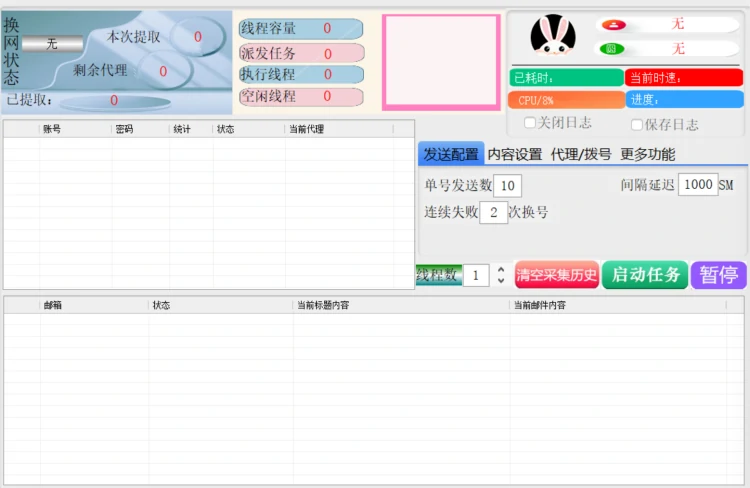
Task: Click the 空闲线程 counter
Action: tap(301, 97)
